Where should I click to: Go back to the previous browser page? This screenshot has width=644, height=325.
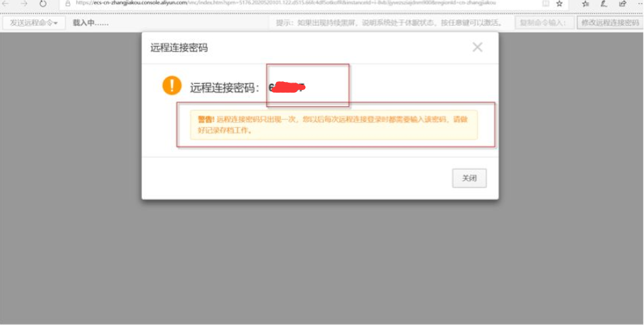(5, 3)
